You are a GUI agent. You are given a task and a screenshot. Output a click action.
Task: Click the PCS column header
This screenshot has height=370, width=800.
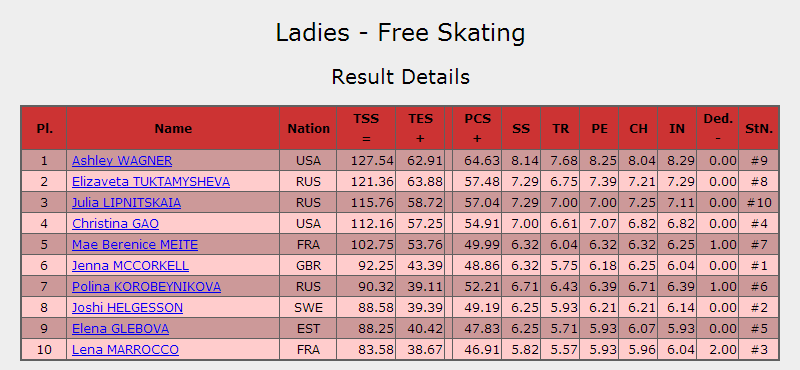(477, 128)
